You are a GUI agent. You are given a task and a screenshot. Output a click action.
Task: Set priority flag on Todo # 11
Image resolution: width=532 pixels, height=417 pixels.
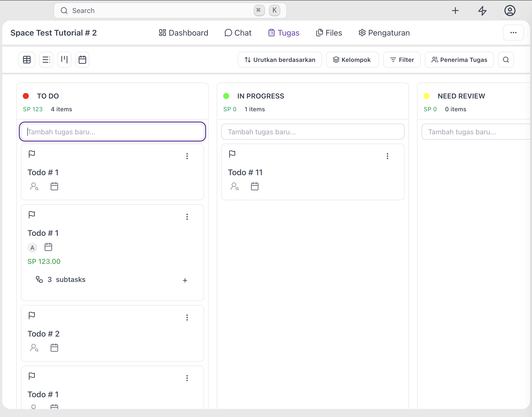pos(232,154)
